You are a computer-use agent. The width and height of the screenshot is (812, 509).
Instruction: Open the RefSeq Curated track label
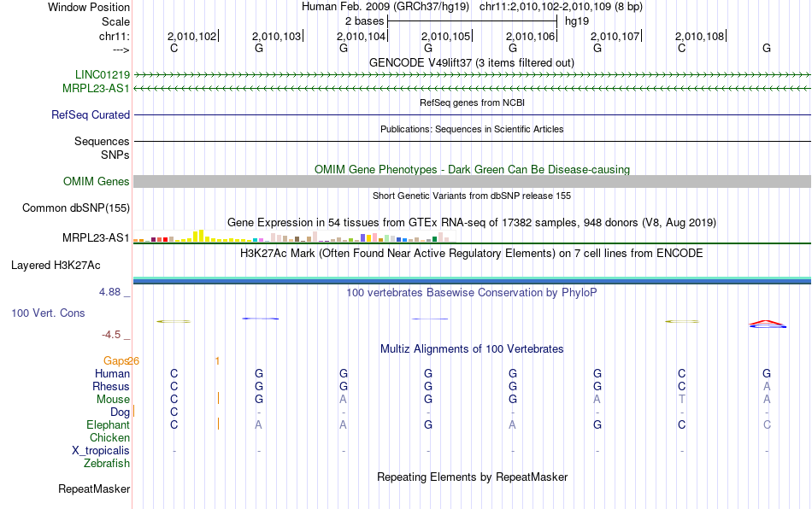coord(91,114)
